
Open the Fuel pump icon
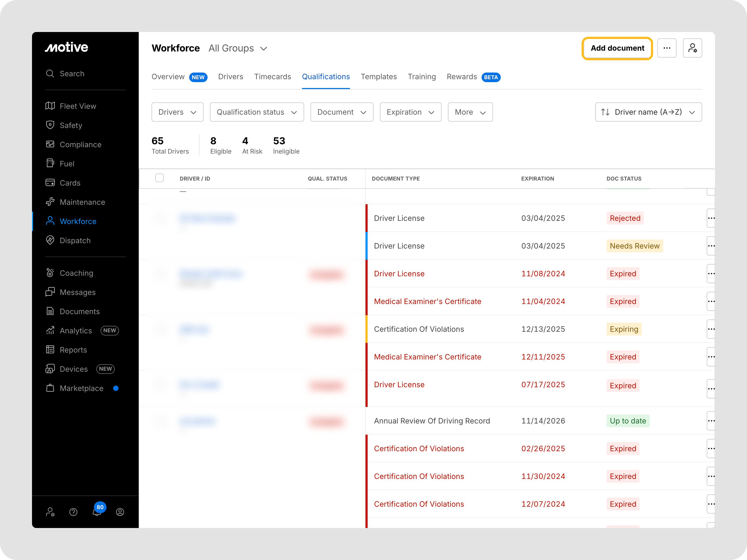click(50, 163)
